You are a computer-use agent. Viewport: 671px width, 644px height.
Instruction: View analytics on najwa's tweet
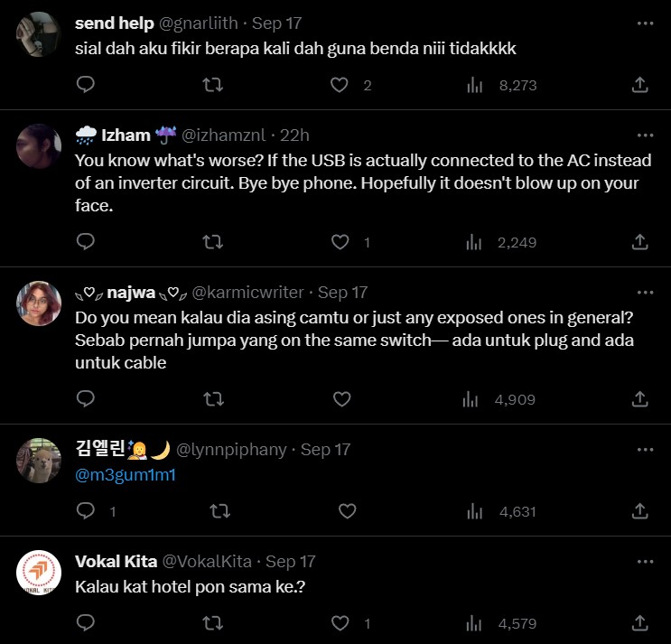(x=471, y=399)
